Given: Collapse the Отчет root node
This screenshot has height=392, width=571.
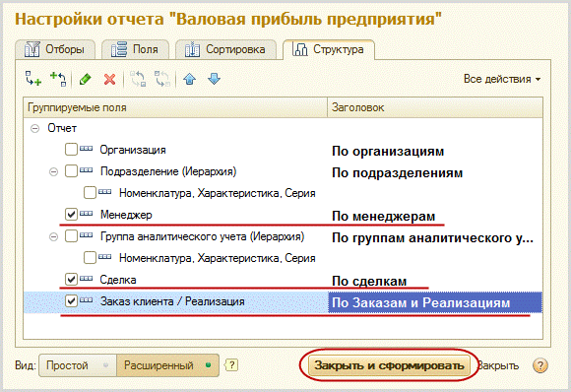Looking at the screenshot, I should tap(35, 129).
